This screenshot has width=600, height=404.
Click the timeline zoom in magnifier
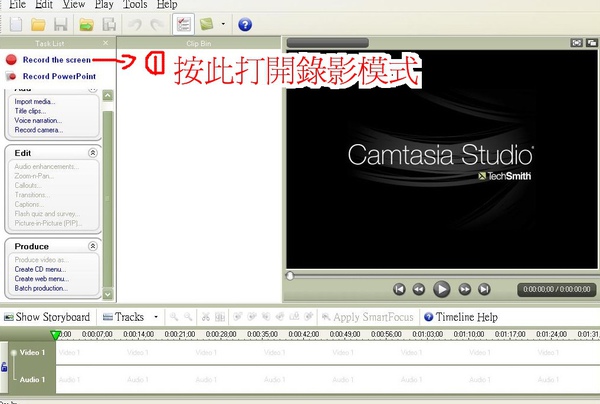pos(174,317)
